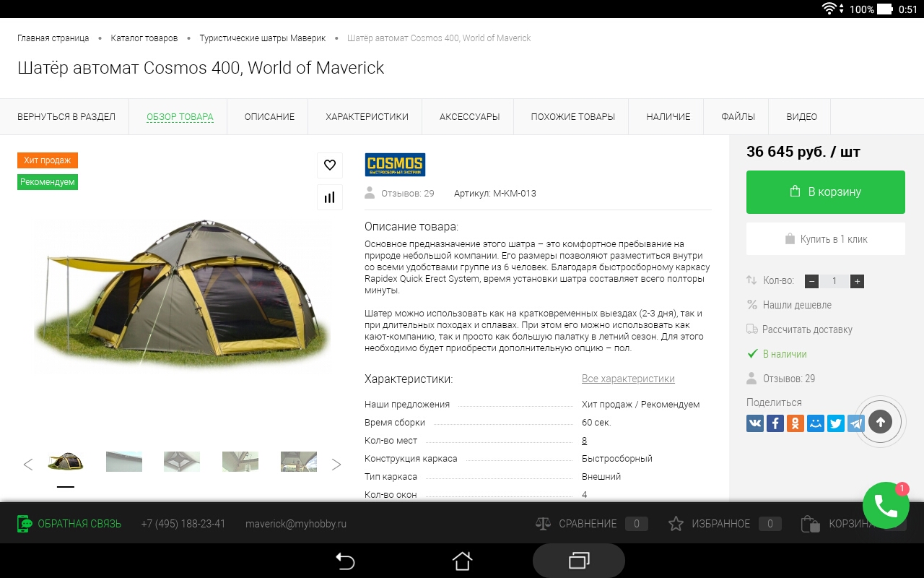Open Все характеристики link
924x578 pixels.
[628, 379]
